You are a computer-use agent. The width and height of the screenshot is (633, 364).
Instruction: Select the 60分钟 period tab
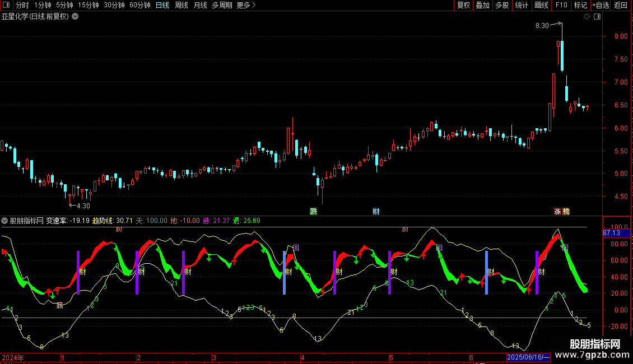click(x=139, y=5)
